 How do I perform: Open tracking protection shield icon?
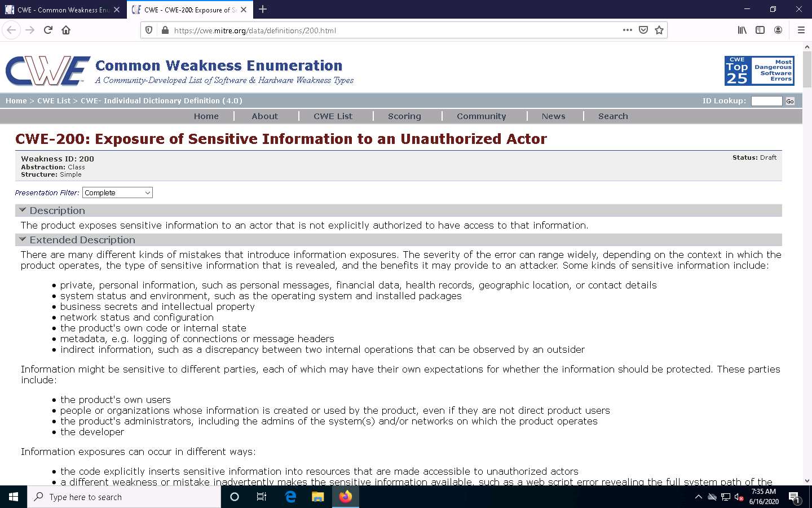coord(149,30)
